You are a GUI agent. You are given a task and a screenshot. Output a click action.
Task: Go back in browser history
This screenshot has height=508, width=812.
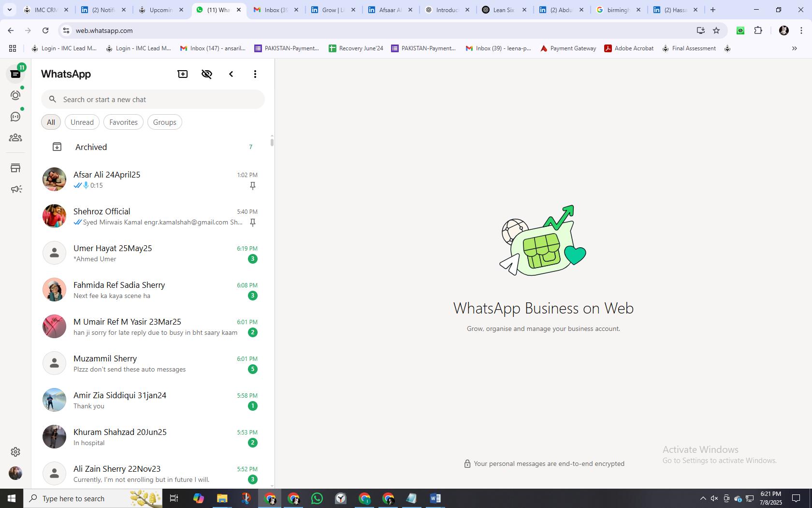coord(11,30)
